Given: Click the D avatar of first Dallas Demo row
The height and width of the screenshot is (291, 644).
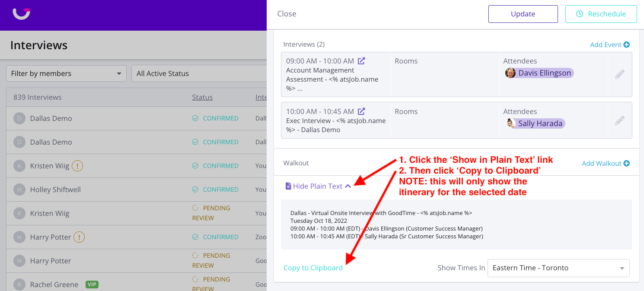Looking at the screenshot, I should pyautogui.click(x=19, y=118).
